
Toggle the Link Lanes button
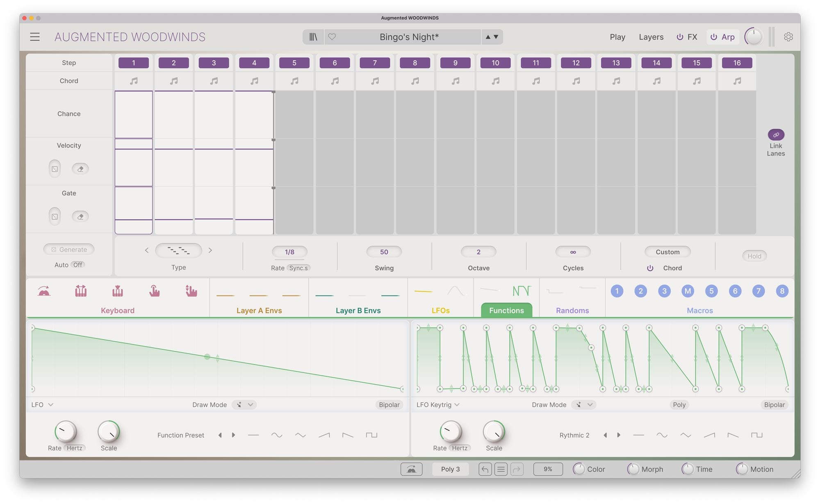(x=776, y=135)
